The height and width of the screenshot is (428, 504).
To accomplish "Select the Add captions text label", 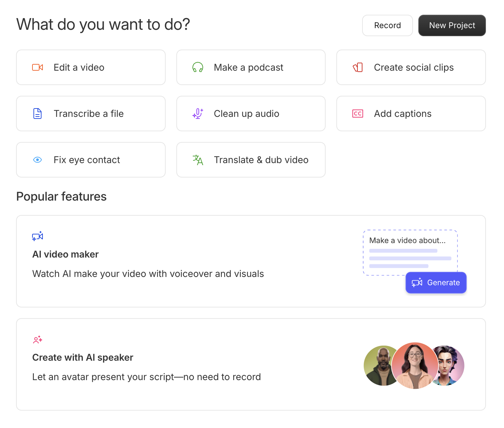I will (x=403, y=114).
